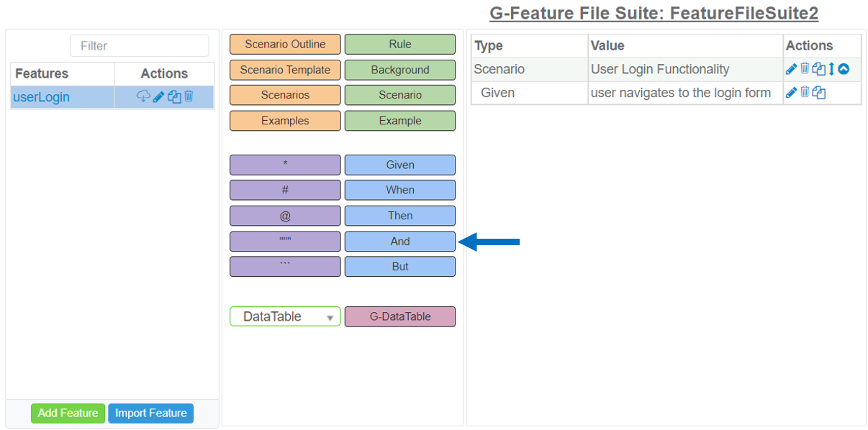This screenshot has height=430, width=868.
Task: Click the triple-quote docstring button
Action: point(285,242)
